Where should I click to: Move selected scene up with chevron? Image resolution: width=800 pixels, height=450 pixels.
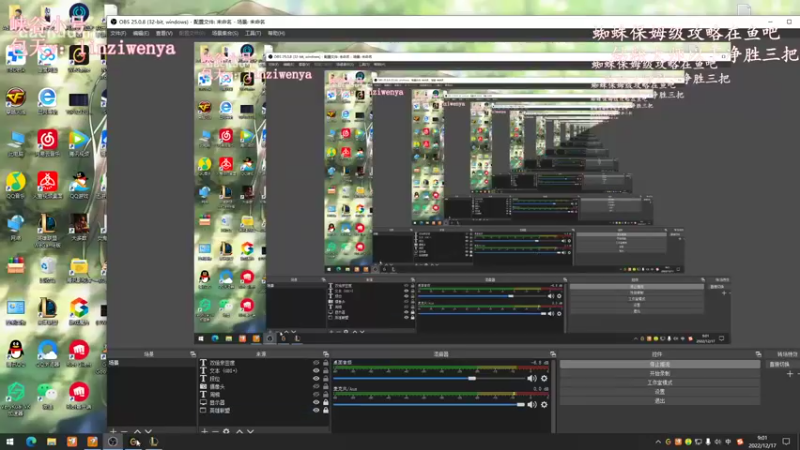[137, 431]
